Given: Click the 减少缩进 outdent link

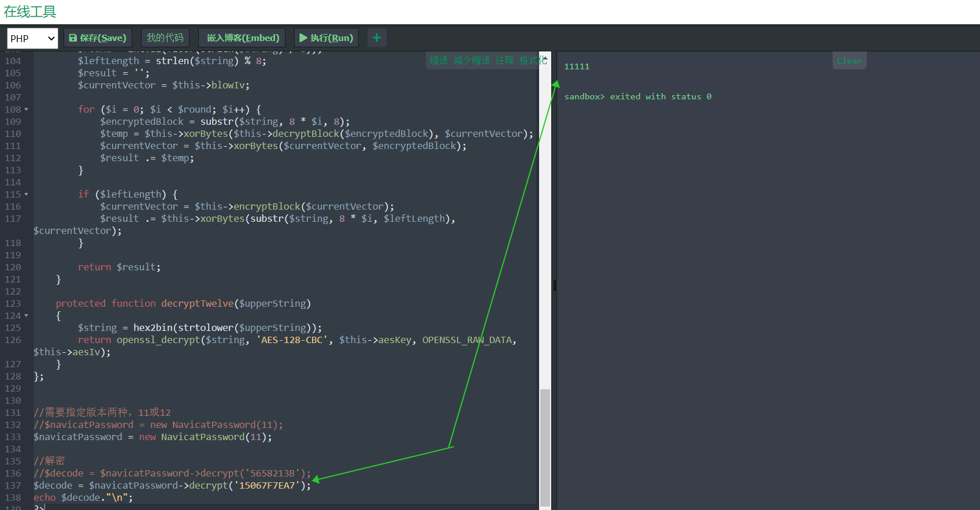Looking at the screenshot, I should point(472,60).
